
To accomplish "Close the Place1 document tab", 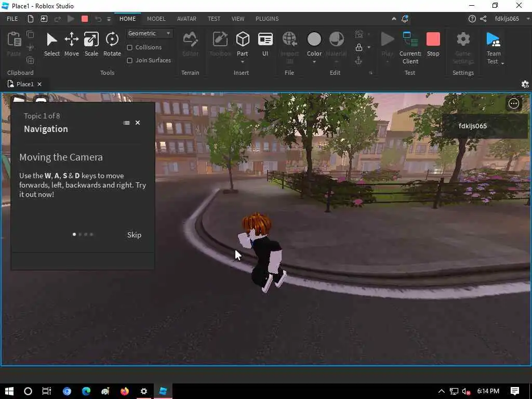I will point(39,84).
